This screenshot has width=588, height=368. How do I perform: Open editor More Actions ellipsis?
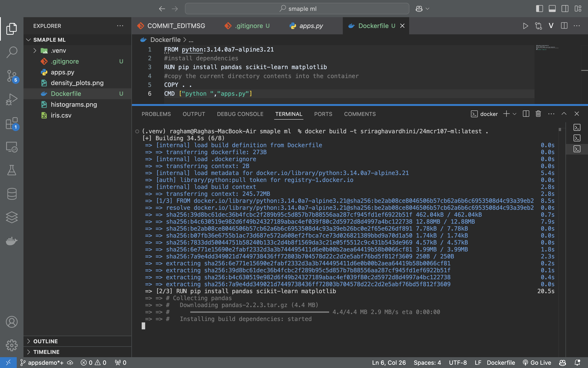coord(577,26)
